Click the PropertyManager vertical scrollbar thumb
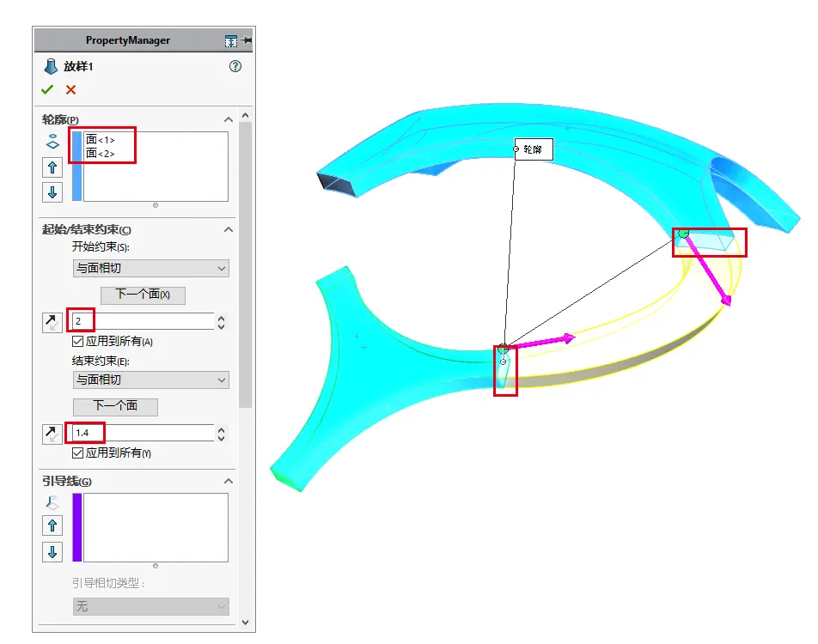Screen dimensions: 818x644 [245, 264]
